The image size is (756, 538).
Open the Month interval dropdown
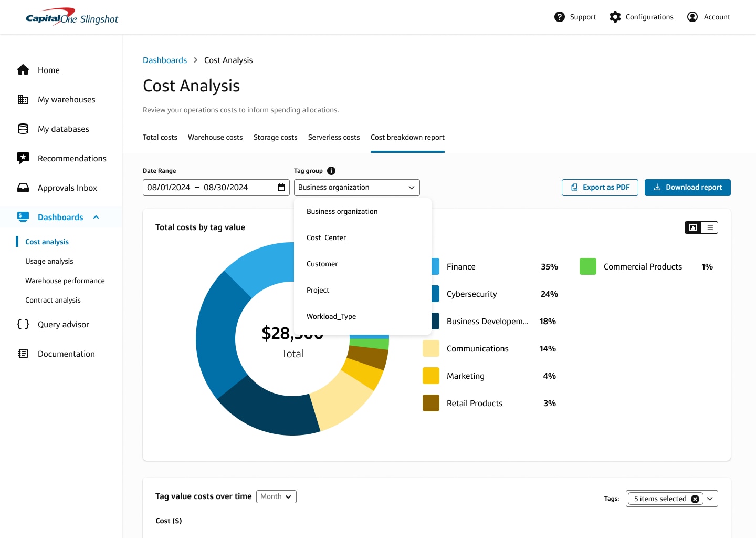[276, 496]
